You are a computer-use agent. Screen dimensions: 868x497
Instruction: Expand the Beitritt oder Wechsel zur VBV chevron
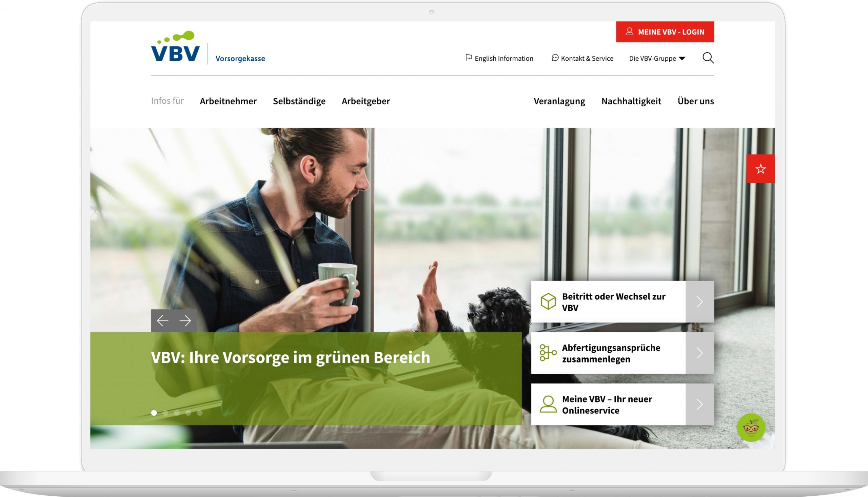click(701, 302)
